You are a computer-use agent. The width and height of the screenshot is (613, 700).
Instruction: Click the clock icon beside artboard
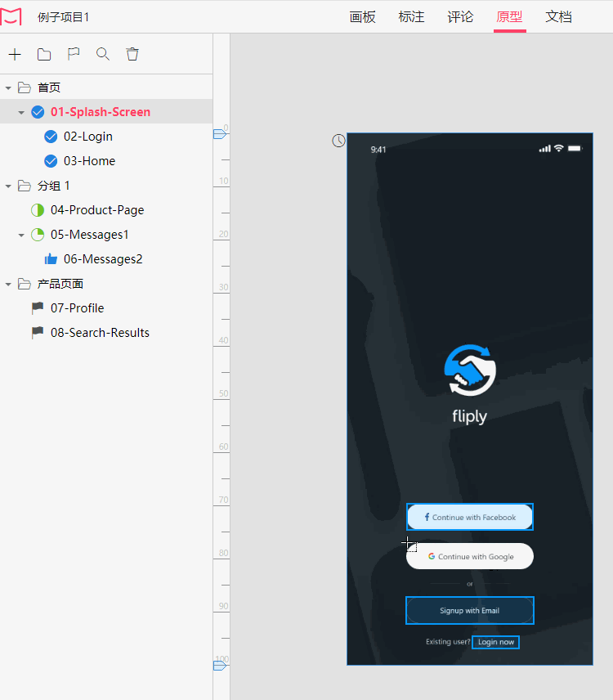pos(338,141)
